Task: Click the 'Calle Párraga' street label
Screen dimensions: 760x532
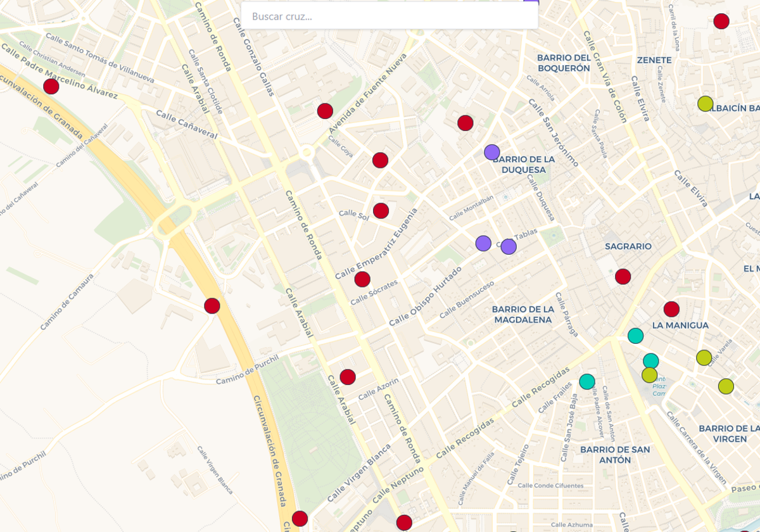Action: point(567,314)
